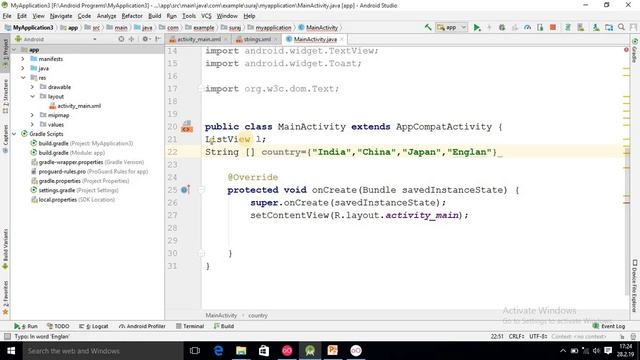Image resolution: width=640 pixels, height=360 pixels.
Task: Open SDK Manager icon in toolbar
Action: (596, 27)
